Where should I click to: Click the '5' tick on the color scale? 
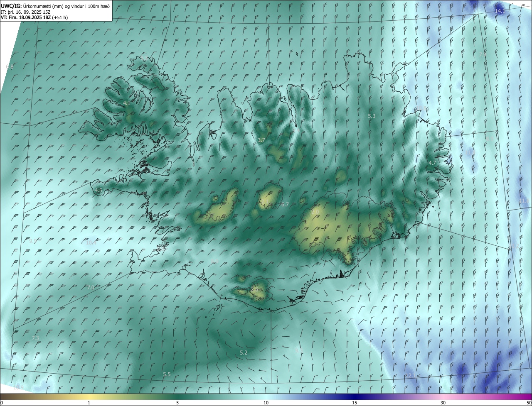click(177, 403)
